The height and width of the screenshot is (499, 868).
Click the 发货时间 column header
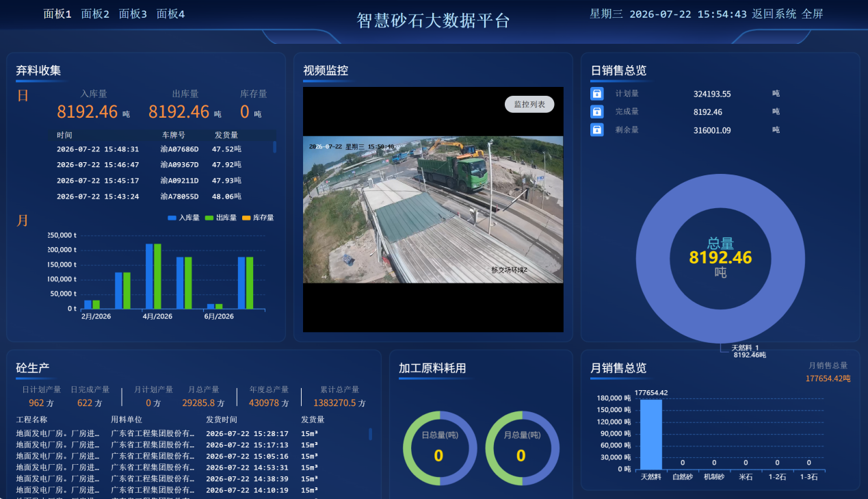coord(222,420)
